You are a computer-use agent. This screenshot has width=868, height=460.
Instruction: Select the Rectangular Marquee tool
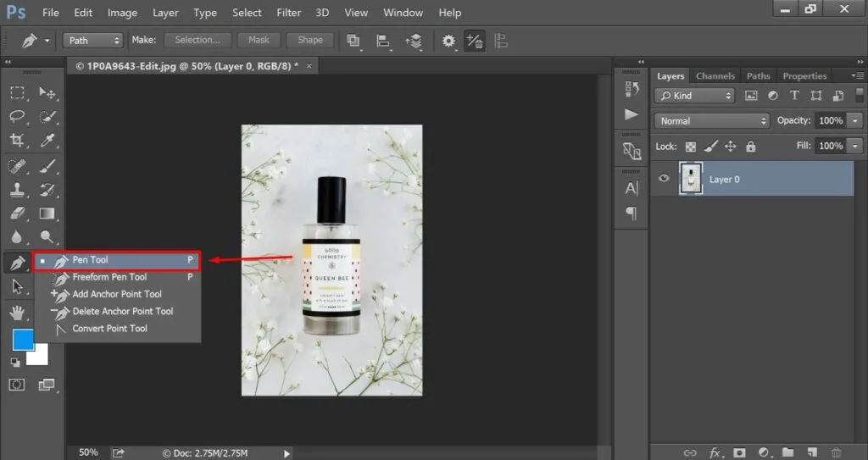(17, 92)
